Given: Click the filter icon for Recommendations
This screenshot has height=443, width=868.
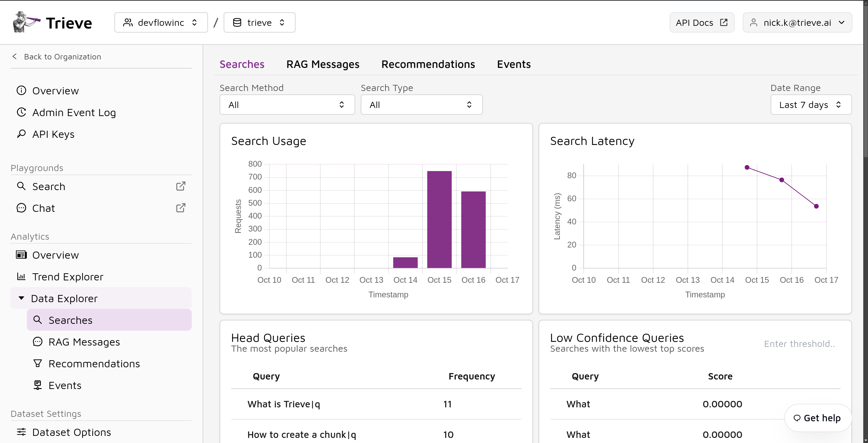Looking at the screenshot, I should pyautogui.click(x=38, y=363).
